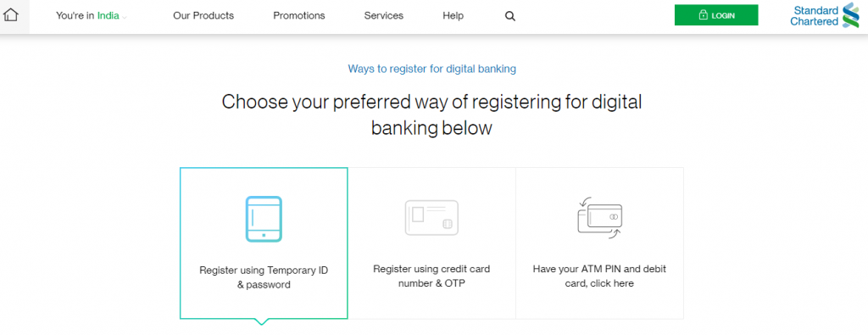The height and width of the screenshot is (335, 868).
Task: Open the Our Products menu
Action: 203,16
